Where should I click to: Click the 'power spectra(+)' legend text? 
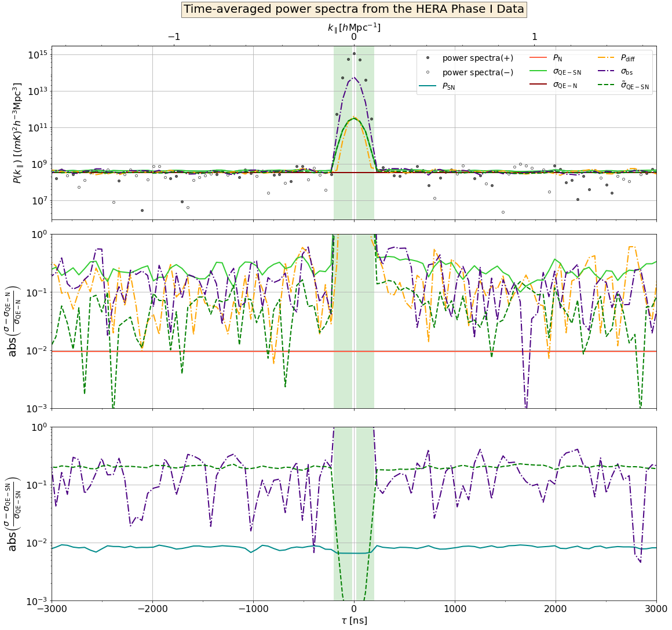478,58
